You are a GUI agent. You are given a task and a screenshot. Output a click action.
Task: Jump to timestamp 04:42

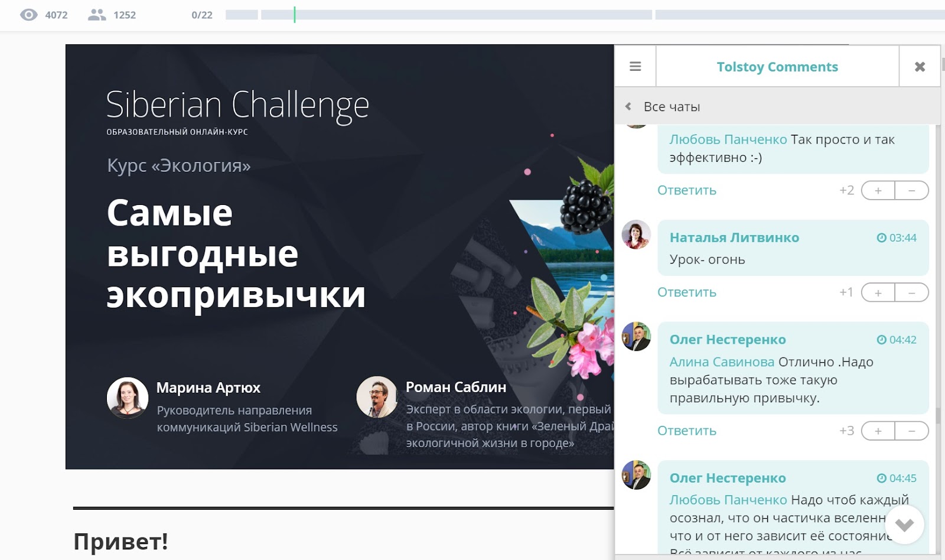tap(902, 340)
